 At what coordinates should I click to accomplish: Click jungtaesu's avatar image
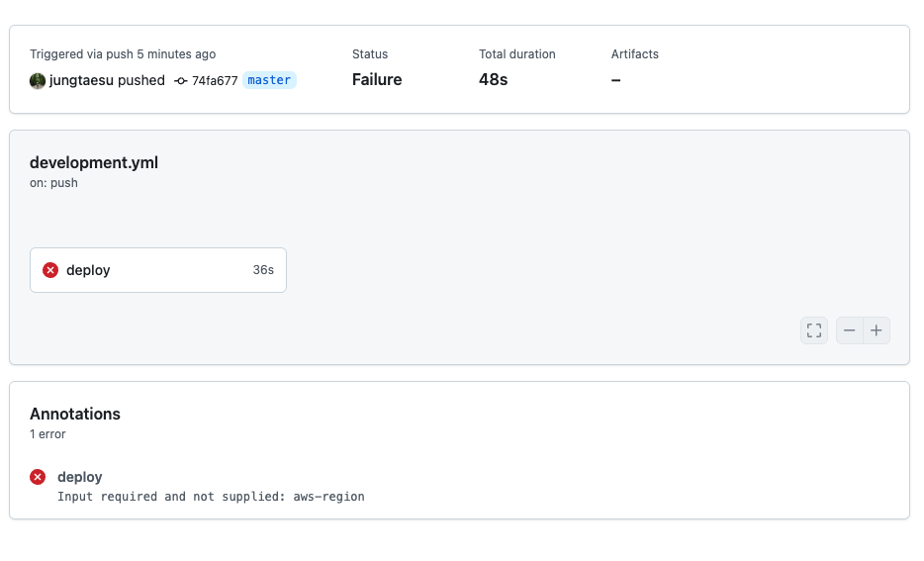38,81
